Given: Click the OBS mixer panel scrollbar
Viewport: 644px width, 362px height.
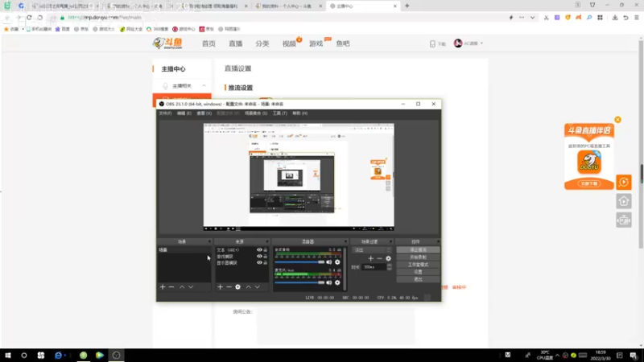Looking at the screenshot, I should pos(345,269).
